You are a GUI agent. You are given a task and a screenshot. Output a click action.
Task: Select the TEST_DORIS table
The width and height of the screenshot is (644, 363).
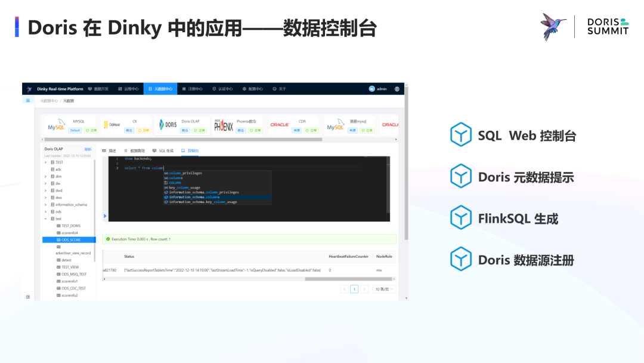tap(70, 226)
